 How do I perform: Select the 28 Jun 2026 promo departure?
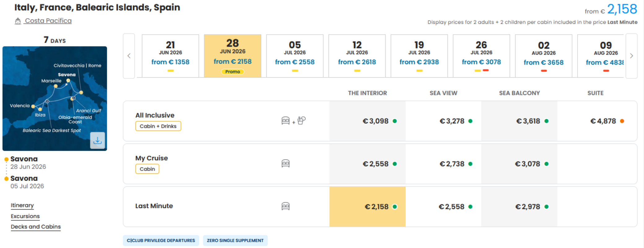coord(233,56)
